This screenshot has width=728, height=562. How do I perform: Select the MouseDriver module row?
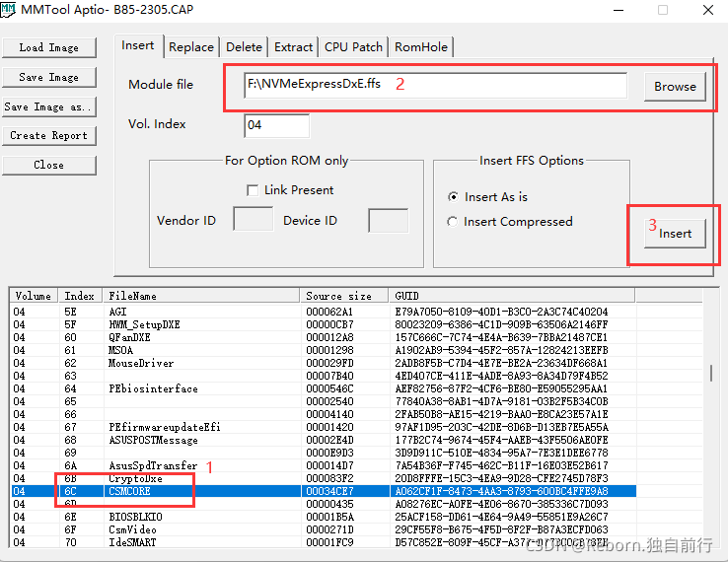pos(324,363)
